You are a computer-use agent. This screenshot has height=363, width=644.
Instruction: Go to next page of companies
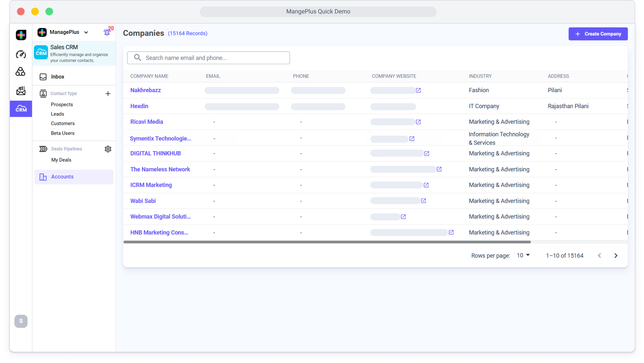(x=616, y=255)
